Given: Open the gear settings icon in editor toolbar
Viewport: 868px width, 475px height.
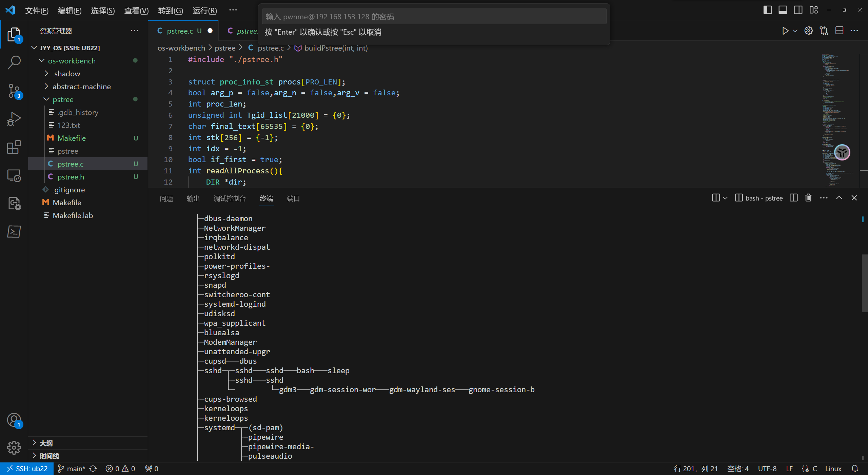Looking at the screenshot, I should coord(809,31).
